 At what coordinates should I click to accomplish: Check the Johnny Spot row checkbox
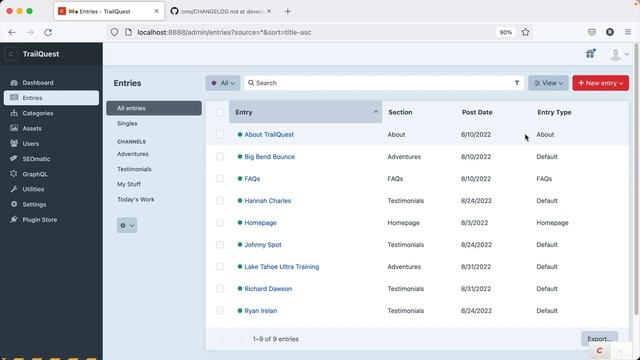(220, 244)
